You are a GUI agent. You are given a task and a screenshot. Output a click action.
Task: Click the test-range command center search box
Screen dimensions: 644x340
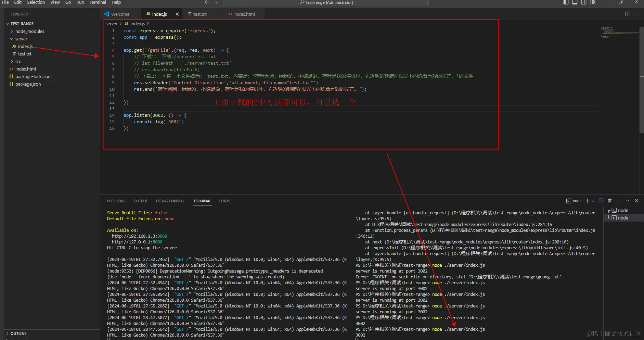click(326, 2)
